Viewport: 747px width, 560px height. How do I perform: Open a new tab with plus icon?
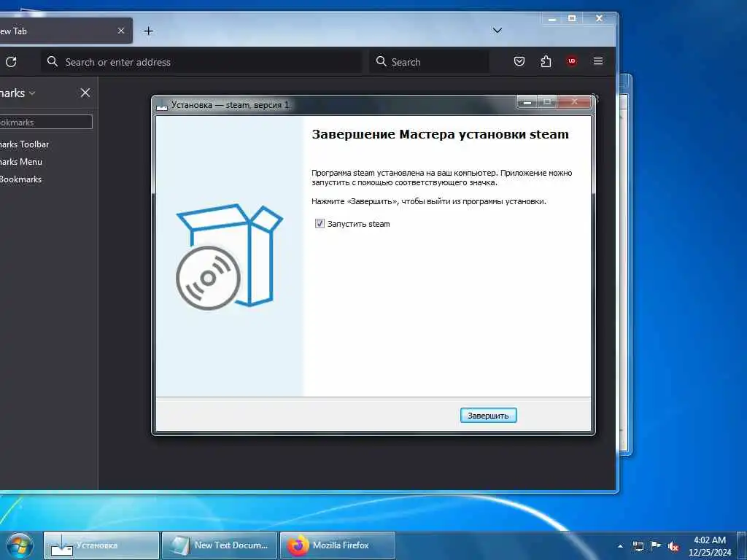pos(148,31)
